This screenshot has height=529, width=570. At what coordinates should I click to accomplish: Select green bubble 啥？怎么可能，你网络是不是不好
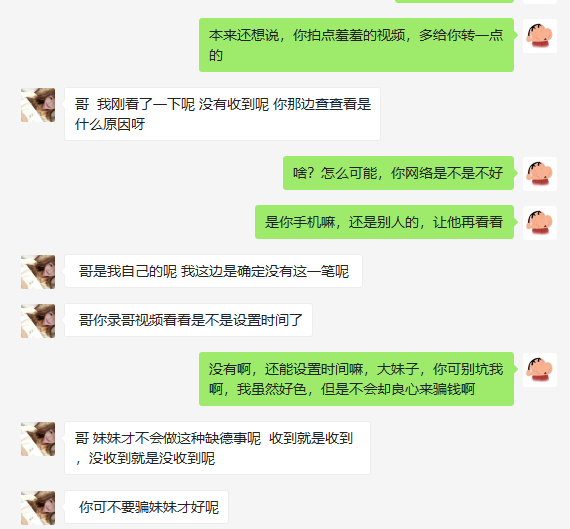coord(398,173)
